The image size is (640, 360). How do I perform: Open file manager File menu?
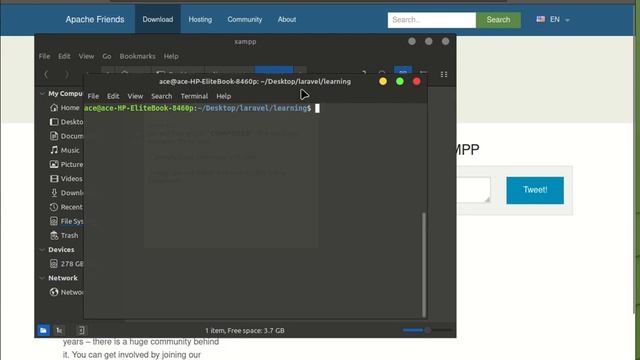44,56
